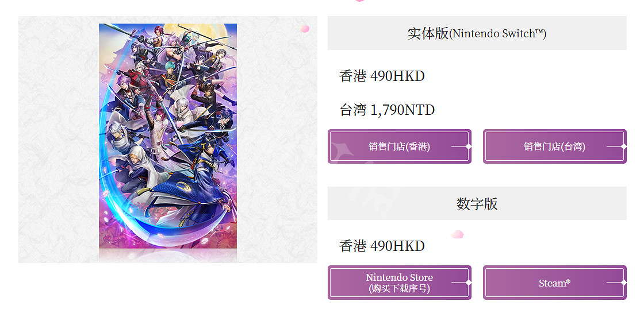Image resolution: width=644 pixels, height=313 pixels.
Task: Click the 台湾 1,790NTD price text
Action: point(387,110)
